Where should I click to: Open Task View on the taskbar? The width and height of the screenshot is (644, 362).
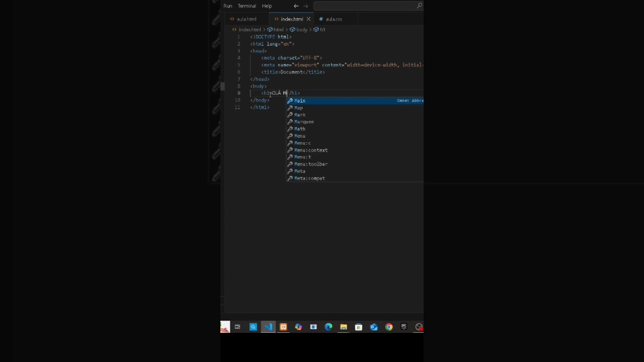(237, 327)
